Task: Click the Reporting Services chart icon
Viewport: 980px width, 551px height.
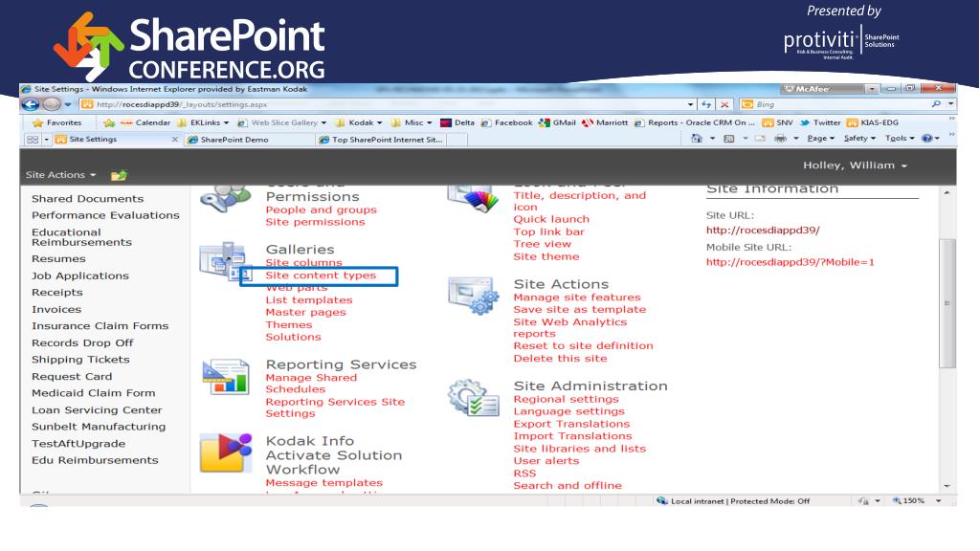Action: (226, 376)
